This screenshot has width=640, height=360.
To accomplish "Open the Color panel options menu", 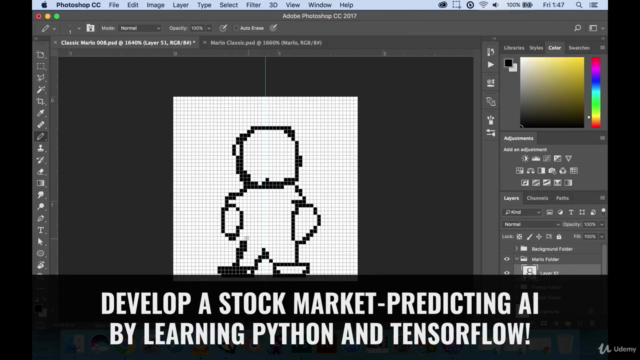I will click(602, 48).
